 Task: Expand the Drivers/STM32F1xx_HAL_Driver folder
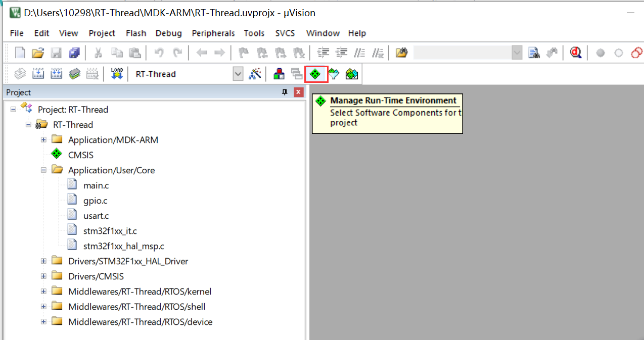43,261
